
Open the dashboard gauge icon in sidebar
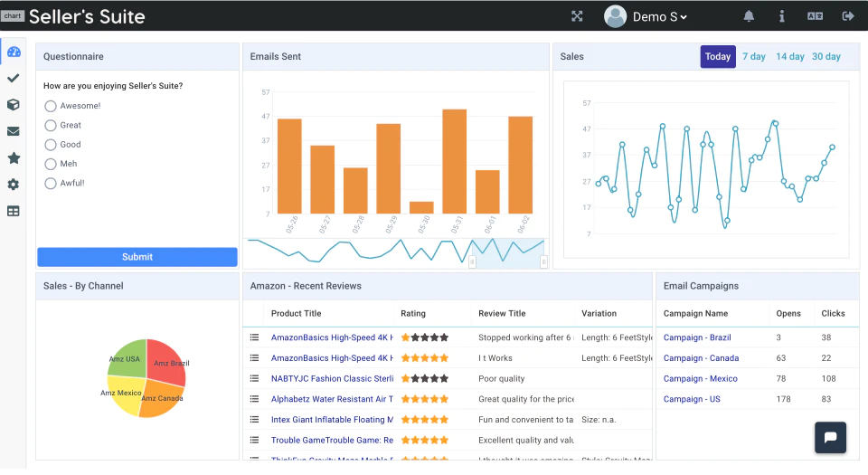pos(14,52)
